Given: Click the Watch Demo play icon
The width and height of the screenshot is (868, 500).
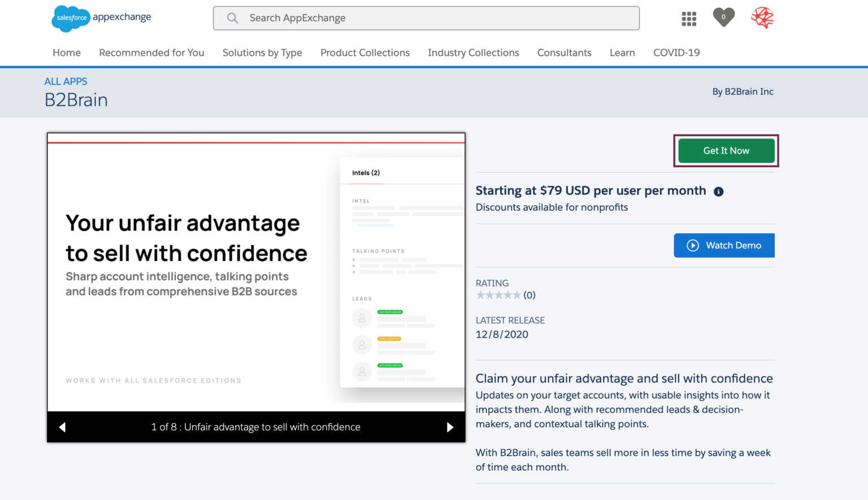Looking at the screenshot, I should click(693, 245).
